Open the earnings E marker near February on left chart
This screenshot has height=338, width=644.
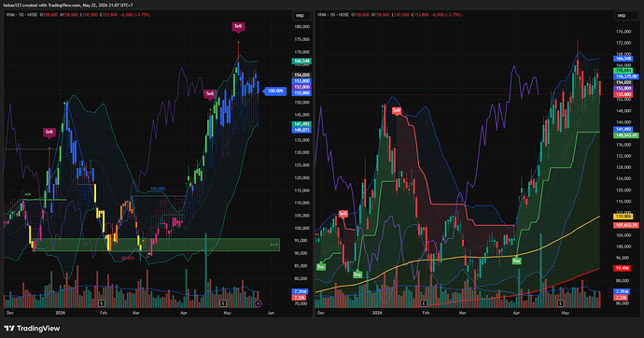102,303
